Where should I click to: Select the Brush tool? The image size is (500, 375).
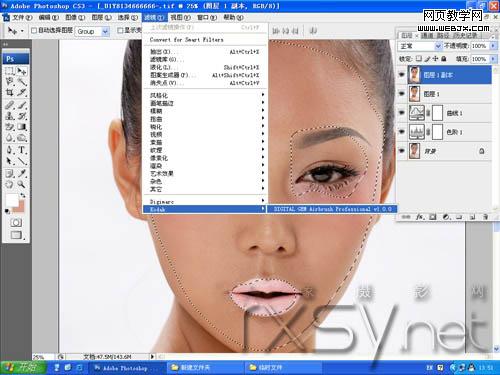tap(22, 105)
